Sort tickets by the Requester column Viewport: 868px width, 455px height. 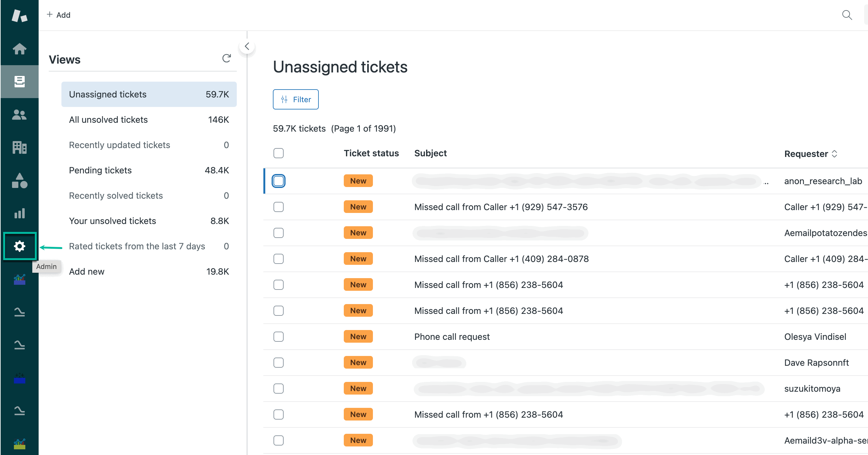(x=810, y=154)
